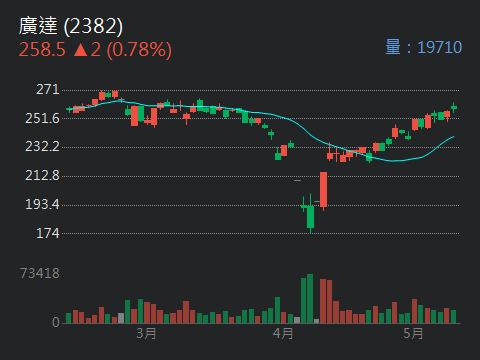480x360 pixels.
Task: Click the 193.4 price axis label
Action: point(42,204)
